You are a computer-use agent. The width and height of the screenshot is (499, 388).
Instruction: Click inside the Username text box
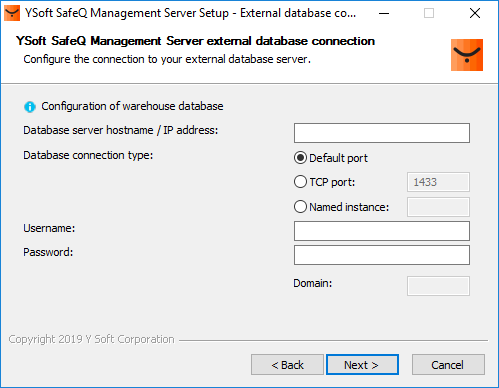pyautogui.click(x=382, y=231)
